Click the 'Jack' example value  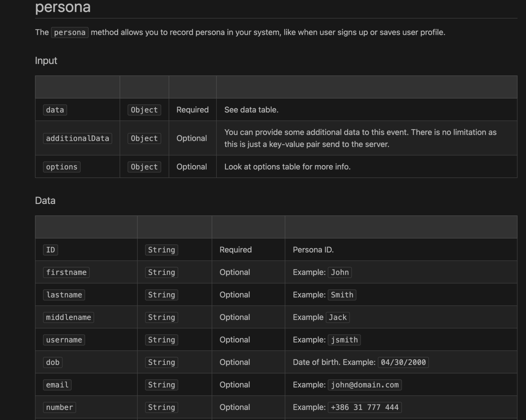tap(338, 317)
